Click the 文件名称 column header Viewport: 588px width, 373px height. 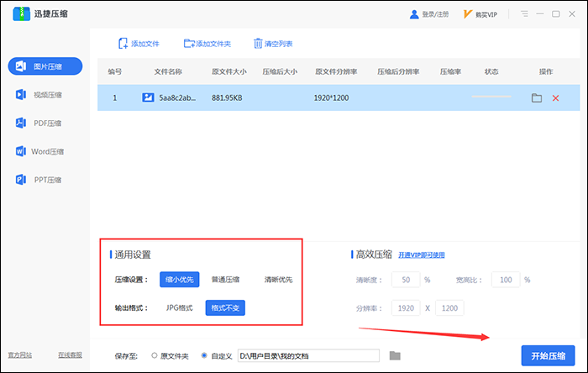(168, 71)
